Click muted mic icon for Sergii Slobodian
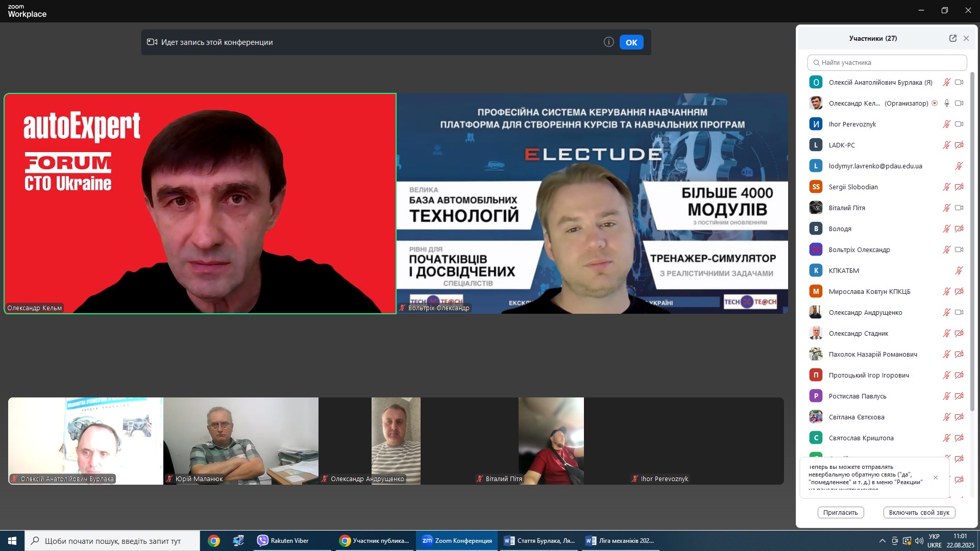 point(946,187)
